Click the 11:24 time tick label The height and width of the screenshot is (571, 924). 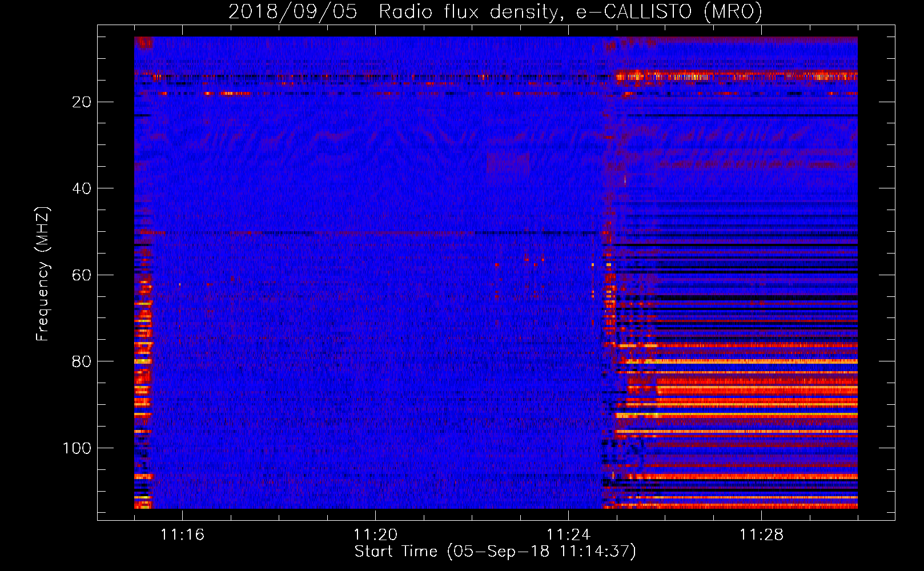[568, 535]
